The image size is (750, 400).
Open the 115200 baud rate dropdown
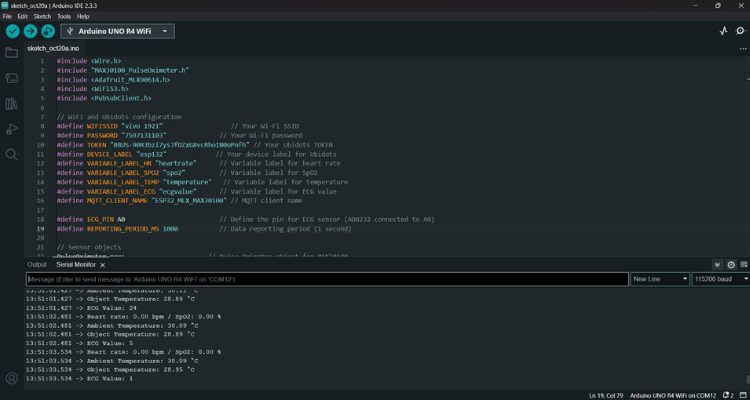pyautogui.click(x=719, y=279)
